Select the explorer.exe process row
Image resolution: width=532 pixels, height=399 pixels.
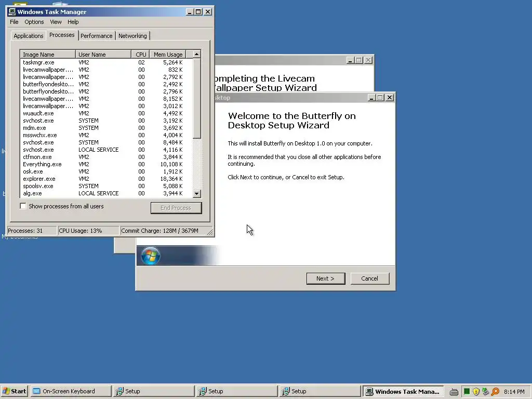(106, 179)
